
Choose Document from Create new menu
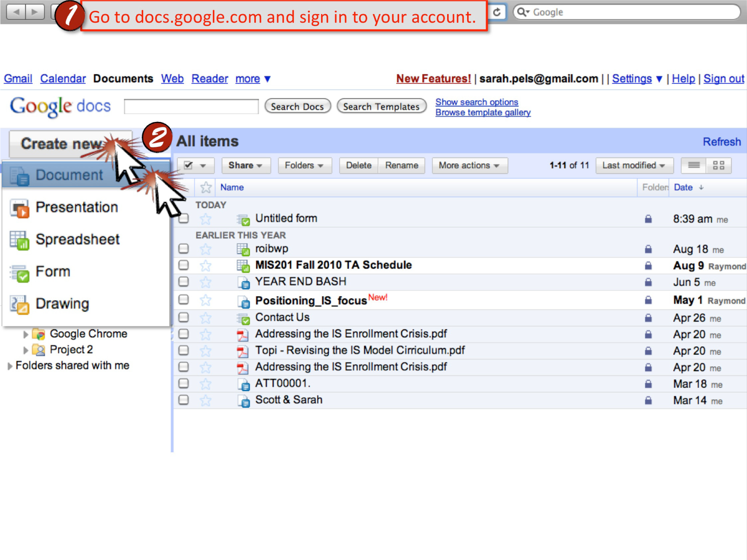coord(86,175)
